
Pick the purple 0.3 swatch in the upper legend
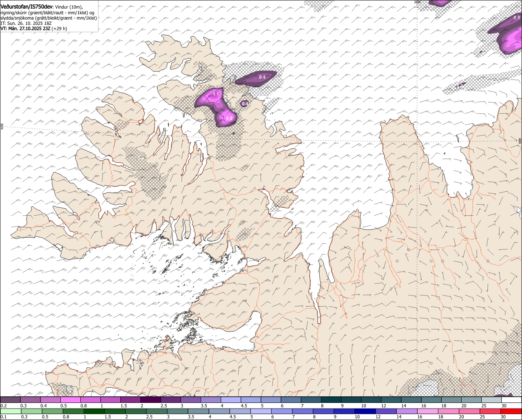click(x=30, y=400)
